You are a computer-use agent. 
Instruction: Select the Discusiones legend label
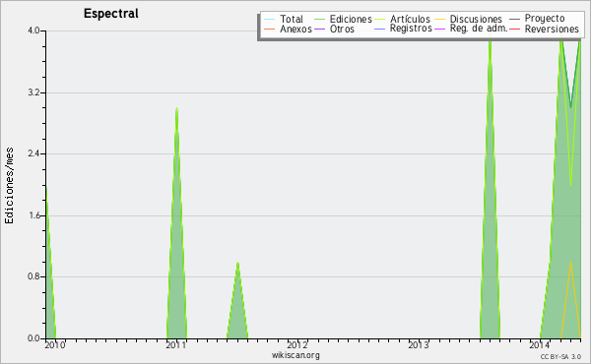476,19
